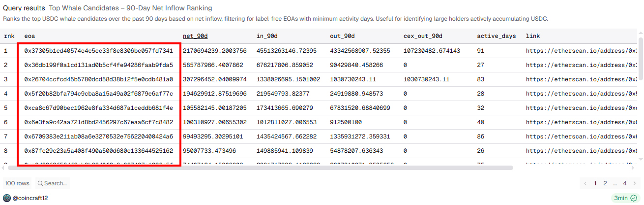
Task: Open page 2 of results
Action: pos(605,183)
